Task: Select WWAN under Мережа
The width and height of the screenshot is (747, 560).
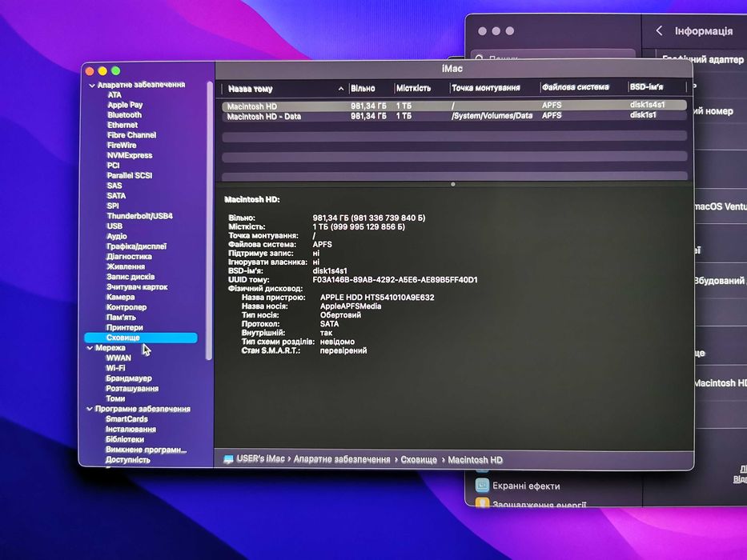Action: coord(118,358)
